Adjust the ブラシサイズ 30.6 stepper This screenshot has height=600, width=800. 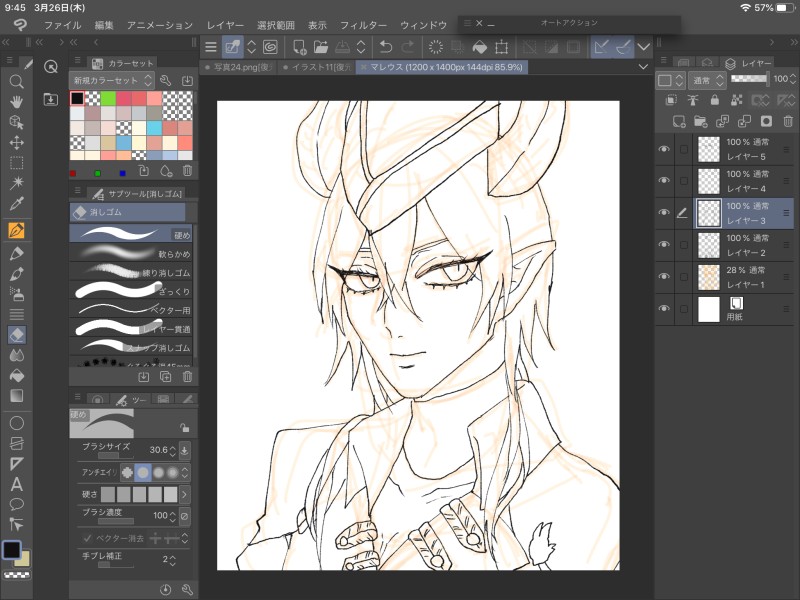(x=172, y=451)
